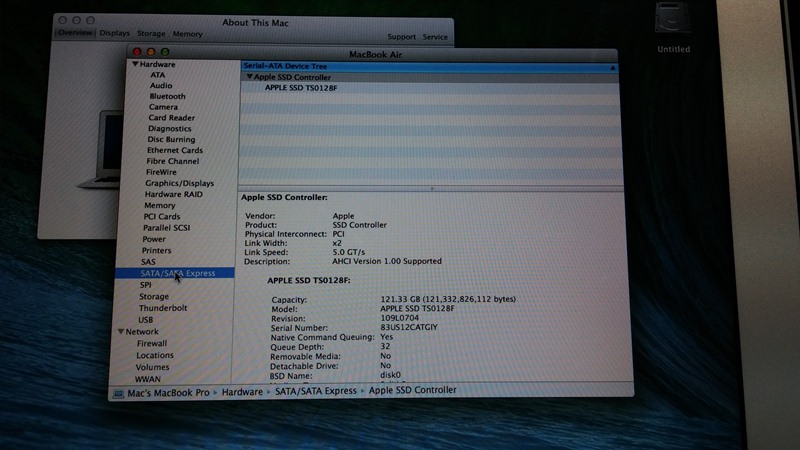
Task: Show Graphics/Displays information
Action: pos(179,183)
